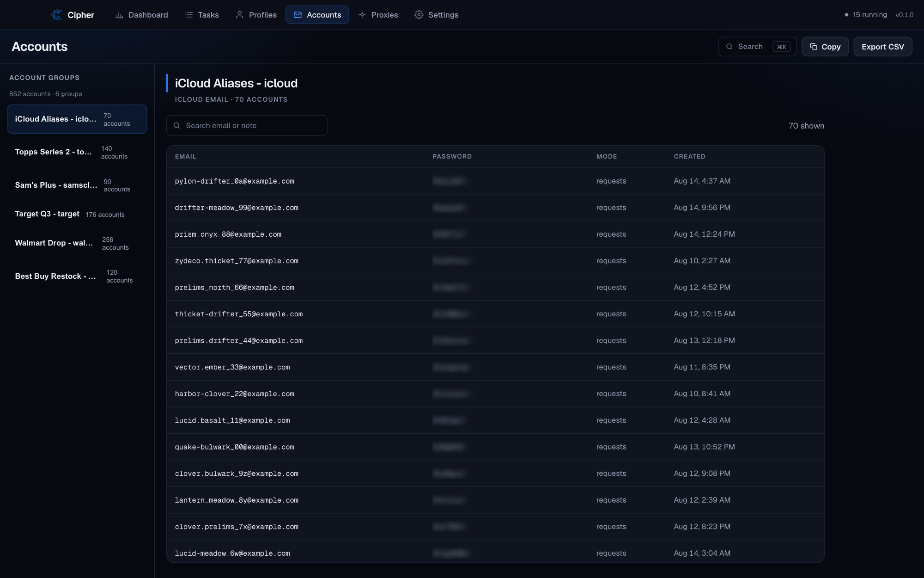The height and width of the screenshot is (578, 924).
Task: Click the Profiles person icon
Action: click(239, 15)
